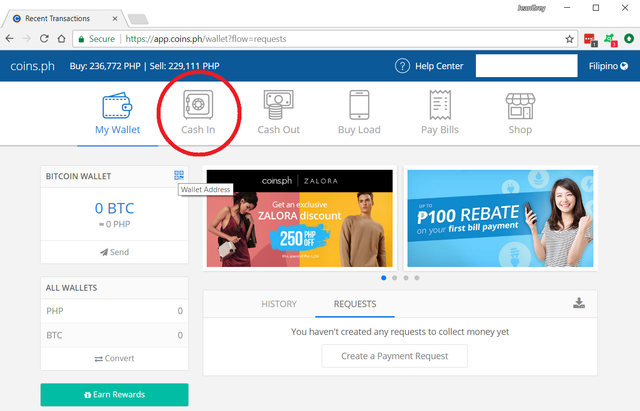Click the Help Center question mark icon
Screen dimensions: 640x411
(402, 66)
